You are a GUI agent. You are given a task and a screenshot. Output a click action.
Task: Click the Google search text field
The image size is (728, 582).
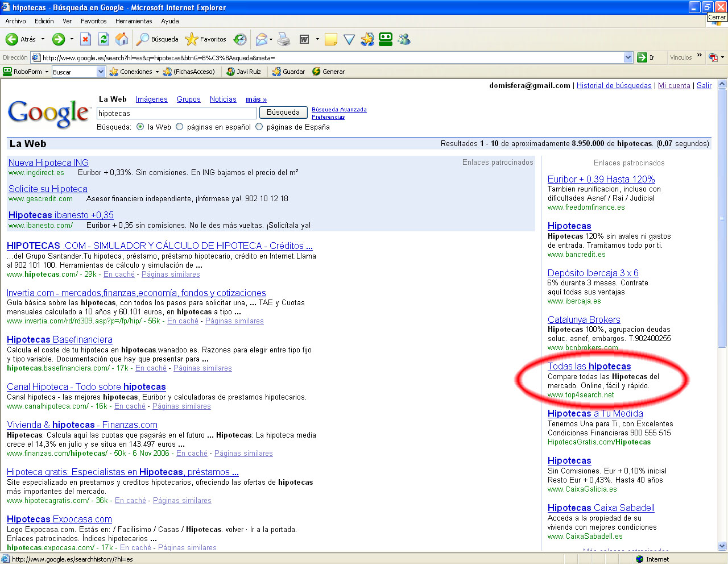tap(176, 113)
